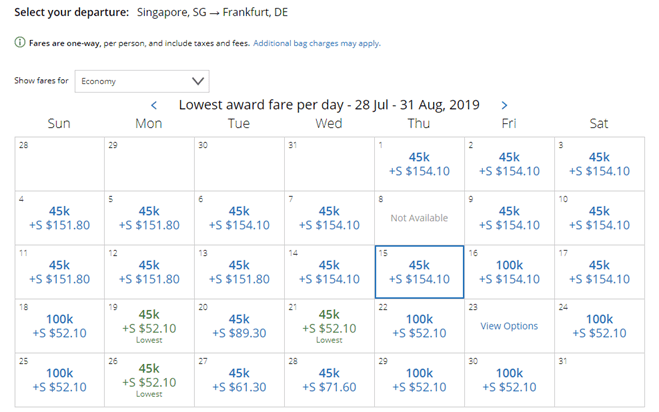Click the Not Available August 8 cell
The height and width of the screenshot is (412, 659).
pyautogui.click(x=419, y=218)
